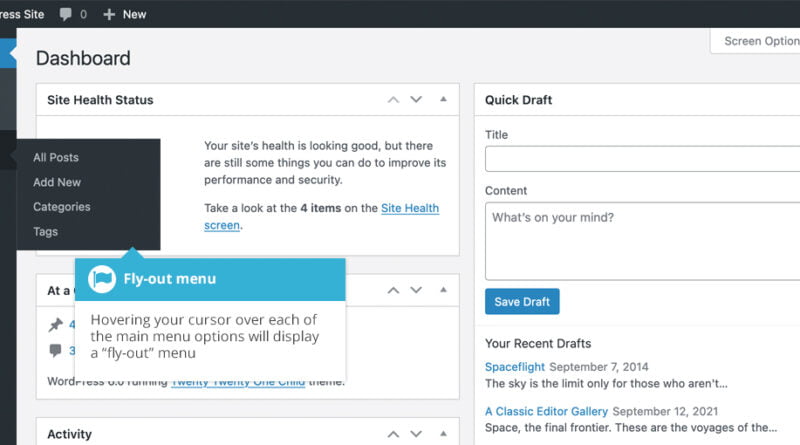Image resolution: width=800 pixels, height=445 pixels.
Task: Move Site Health Status widget up
Action: pos(393,100)
